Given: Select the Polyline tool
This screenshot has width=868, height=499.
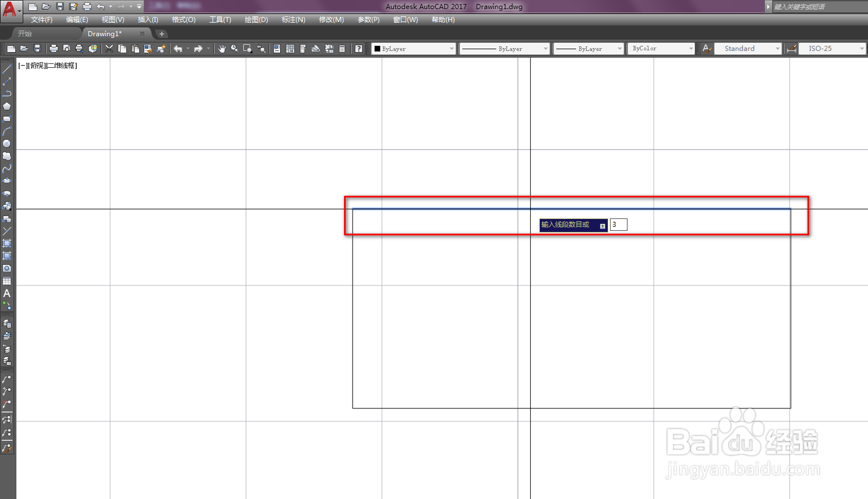Looking at the screenshot, I should click(7, 94).
